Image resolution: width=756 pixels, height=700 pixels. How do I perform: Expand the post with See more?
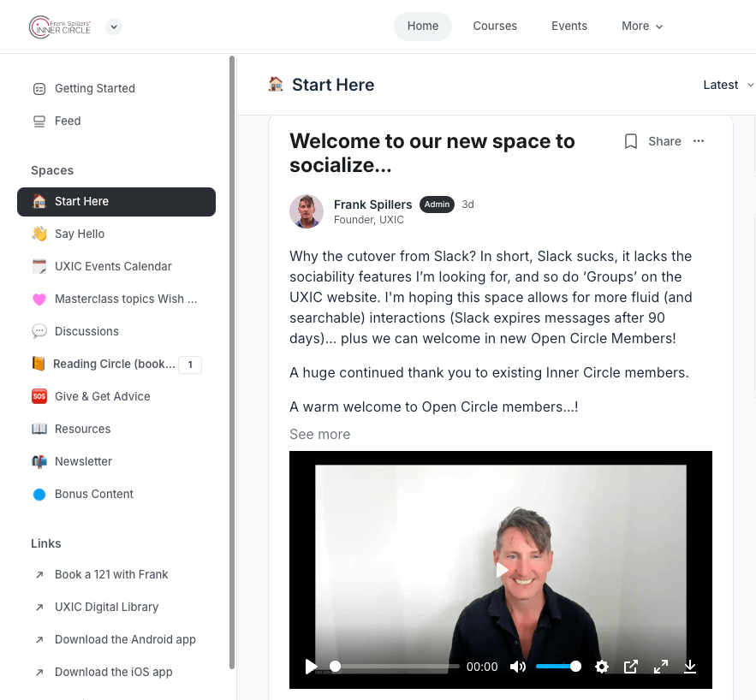pos(319,434)
